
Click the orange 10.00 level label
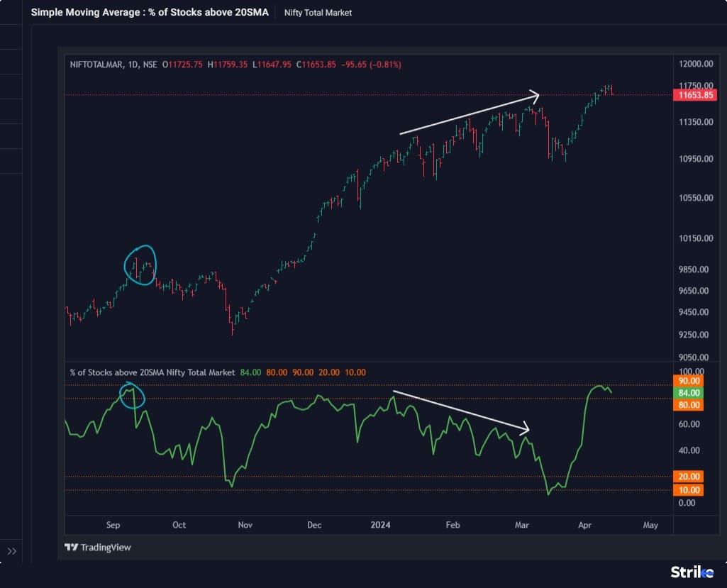point(689,490)
